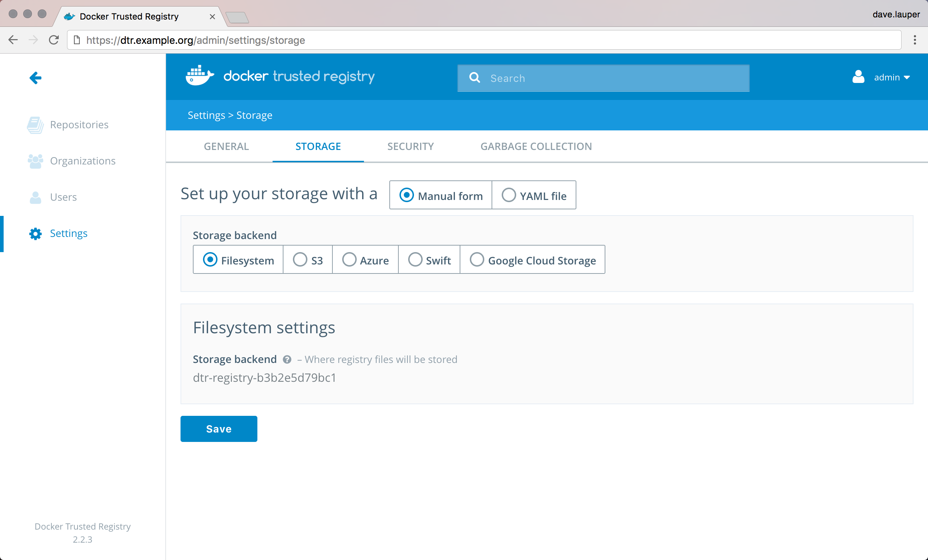
Task: Click the Organizations people icon
Action: 36,161
